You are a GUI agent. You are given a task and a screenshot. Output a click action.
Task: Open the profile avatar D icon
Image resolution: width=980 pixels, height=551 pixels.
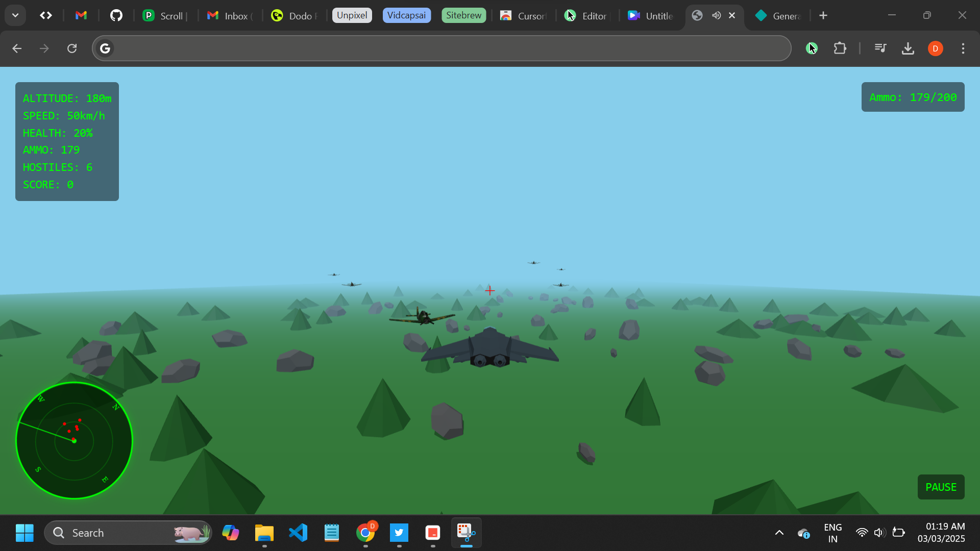click(x=935, y=48)
